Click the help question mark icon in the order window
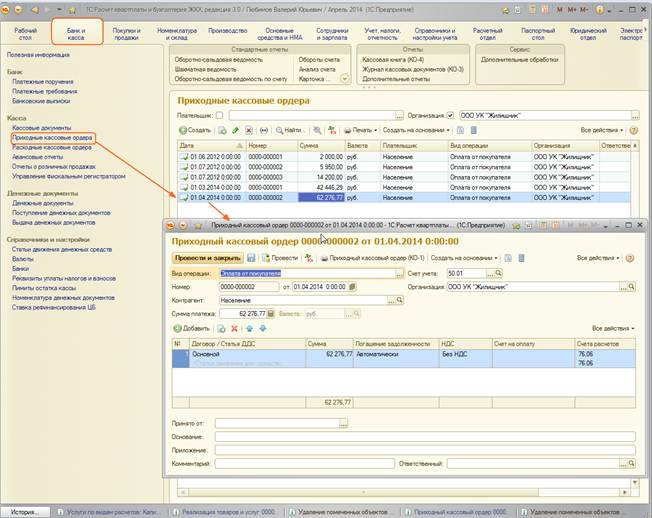Viewport: 652px width, 518px height. [630, 258]
